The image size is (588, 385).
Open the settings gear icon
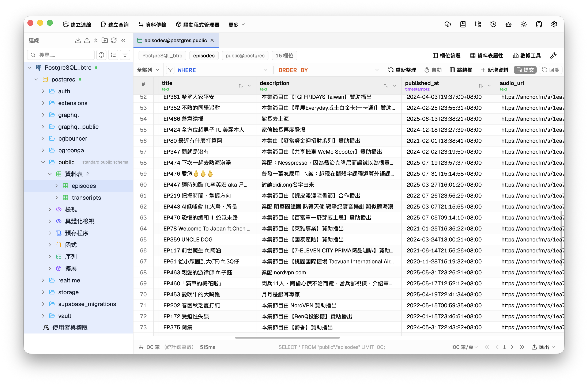[x=554, y=24]
